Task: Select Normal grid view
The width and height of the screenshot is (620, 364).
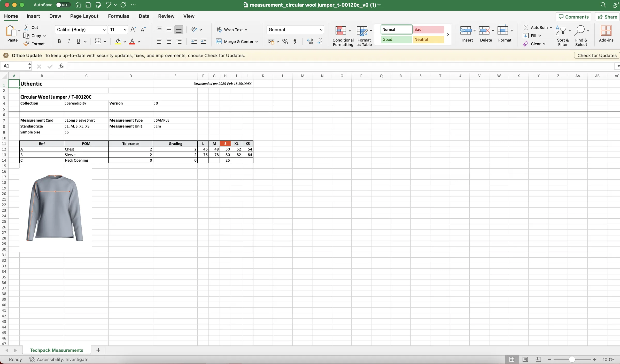Action: pyautogui.click(x=512, y=359)
